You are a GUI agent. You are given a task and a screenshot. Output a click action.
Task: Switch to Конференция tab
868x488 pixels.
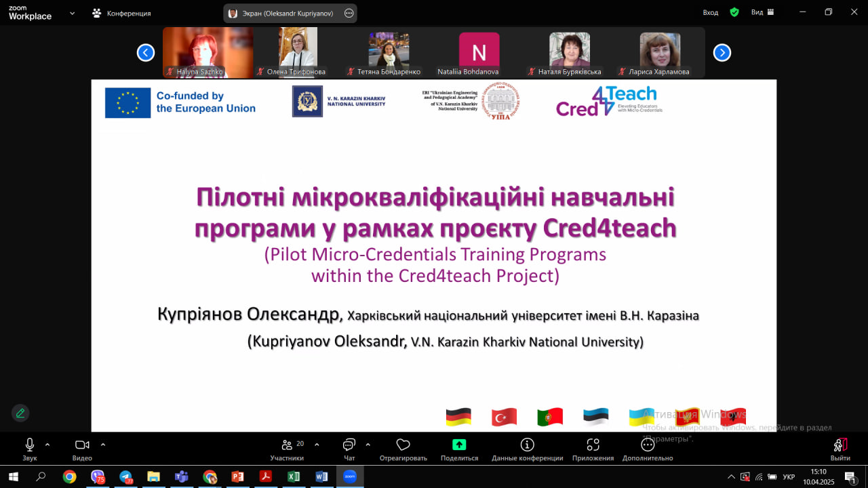[121, 13]
